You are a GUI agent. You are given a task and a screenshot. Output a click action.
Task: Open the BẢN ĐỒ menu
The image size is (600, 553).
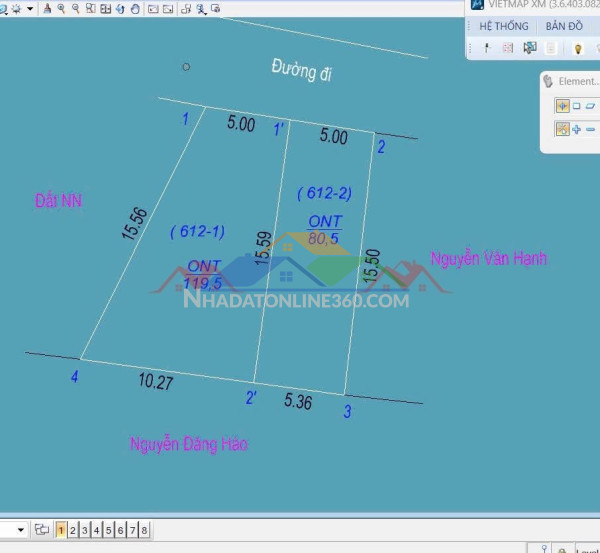[564, 26]
